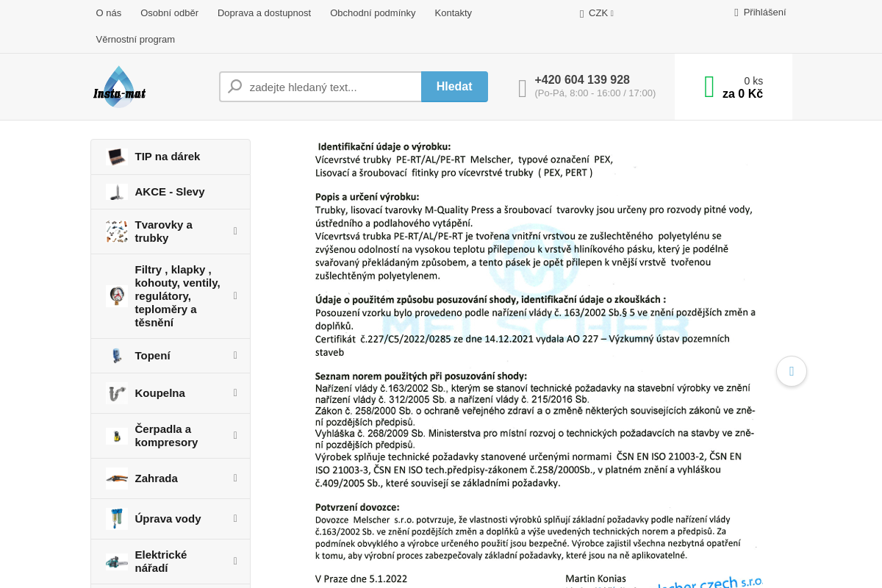Open the shopping cart icon

point(709,87)
